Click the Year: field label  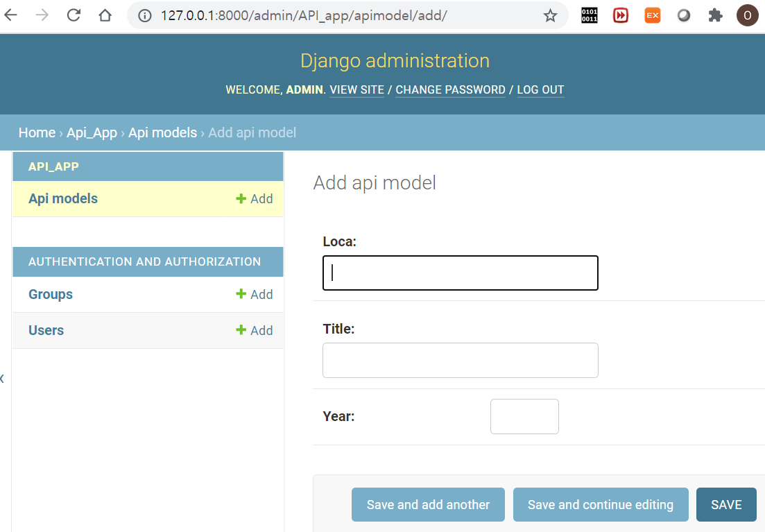338,416
